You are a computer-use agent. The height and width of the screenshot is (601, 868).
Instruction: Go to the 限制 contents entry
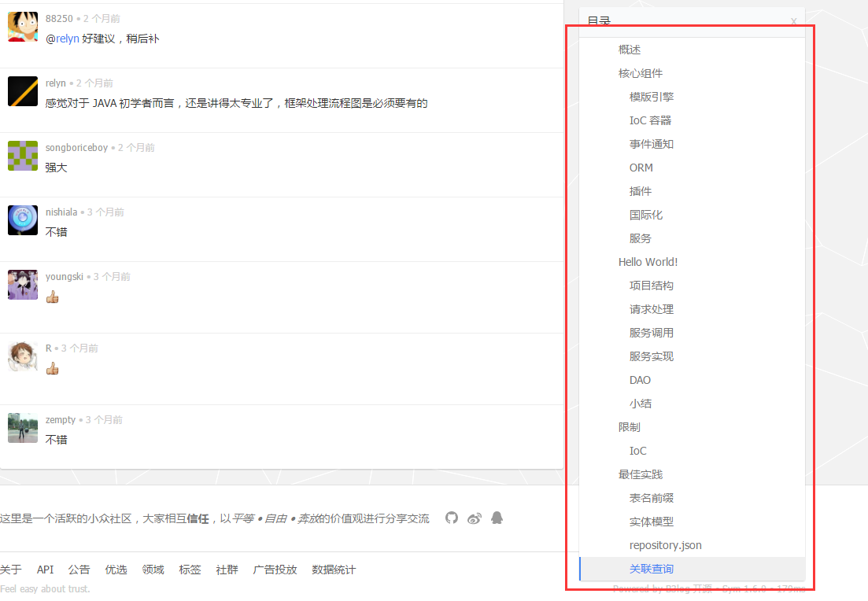(630, 428)
